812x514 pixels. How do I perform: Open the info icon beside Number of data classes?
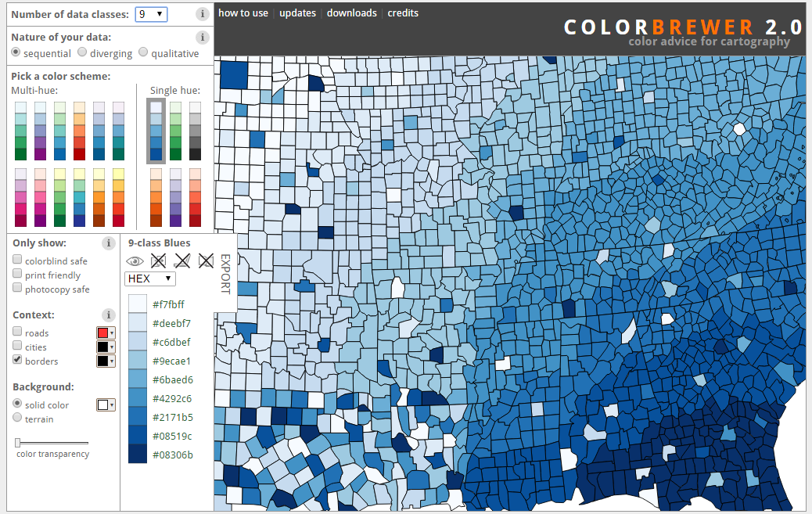pyautogui.click(x=202, y=13)
